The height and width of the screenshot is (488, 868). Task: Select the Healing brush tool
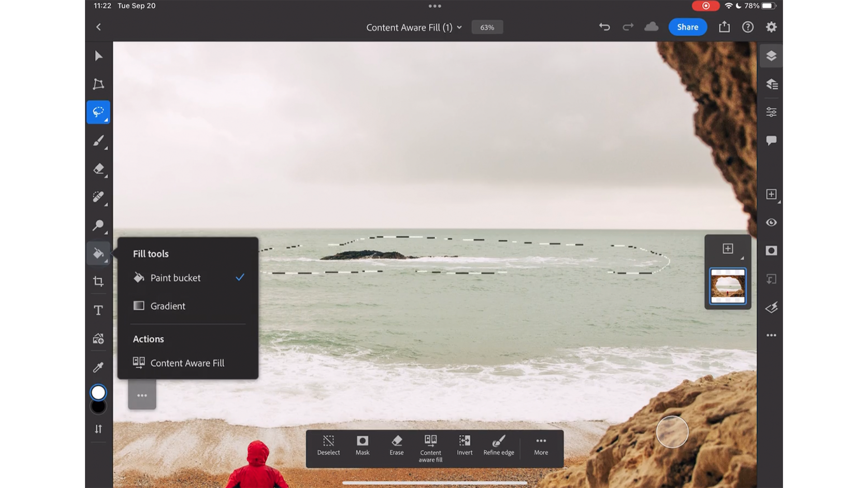pyautogui.click(x=98, y=197)
